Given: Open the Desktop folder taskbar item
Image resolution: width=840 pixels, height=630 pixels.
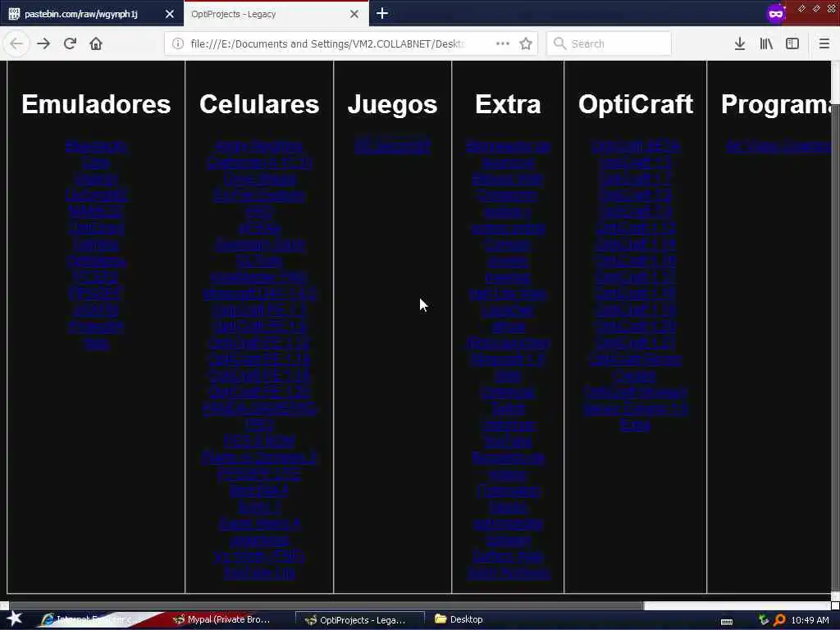Looking at the screenshot, I should coord(459,619).
